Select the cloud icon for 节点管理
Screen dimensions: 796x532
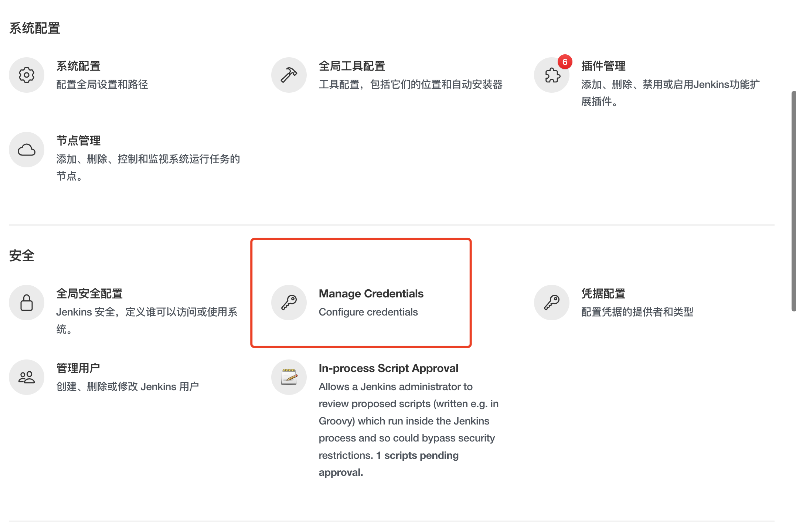tap(27, 150)
